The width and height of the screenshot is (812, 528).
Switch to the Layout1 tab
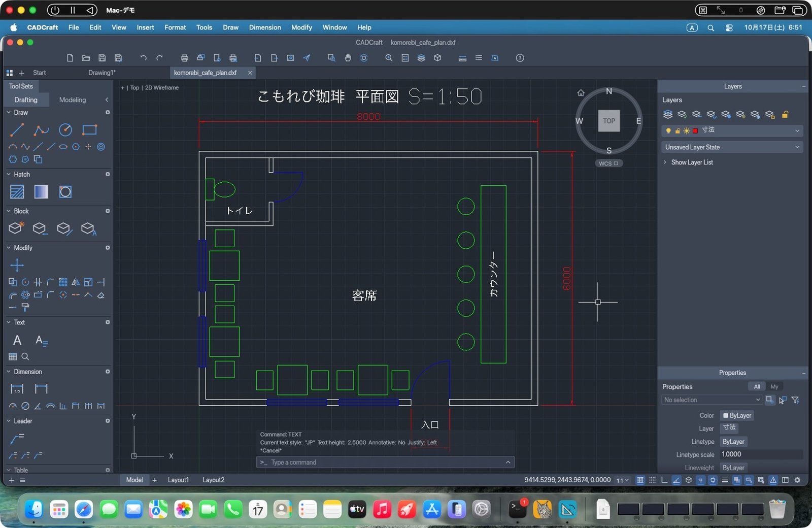(x=178, y=480)
